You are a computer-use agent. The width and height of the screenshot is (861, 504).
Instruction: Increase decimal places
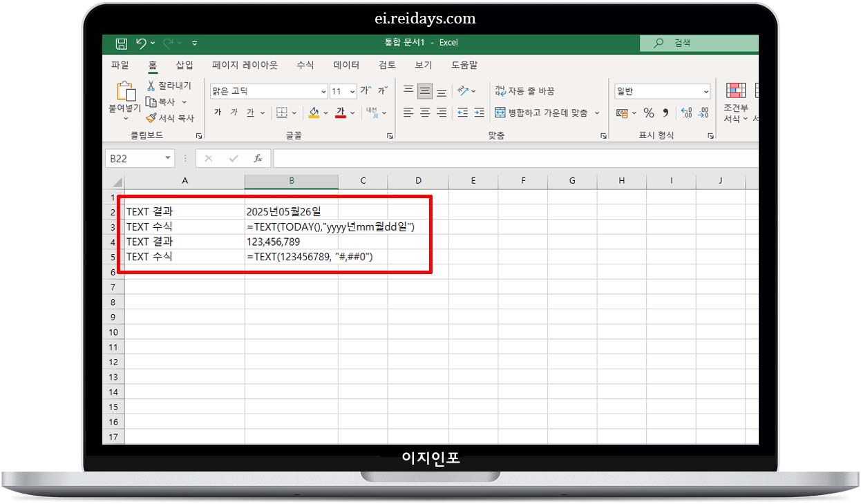(x=687, y=112)
